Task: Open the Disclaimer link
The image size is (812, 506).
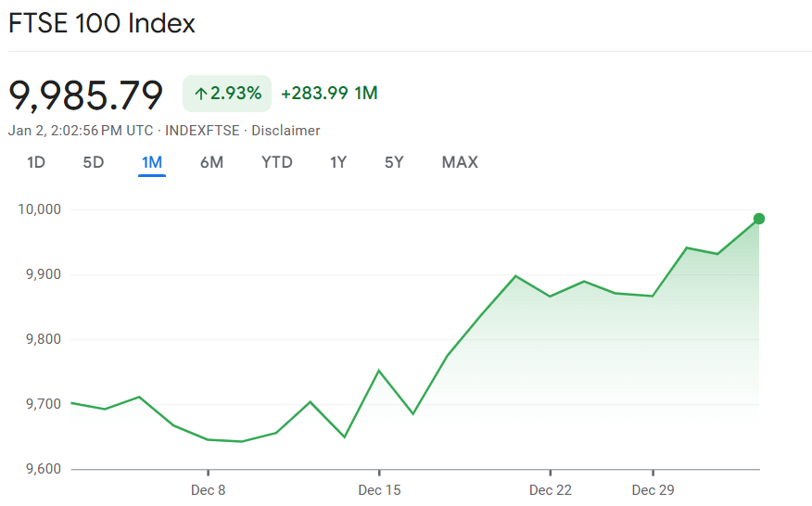Action: coord(285,131)
